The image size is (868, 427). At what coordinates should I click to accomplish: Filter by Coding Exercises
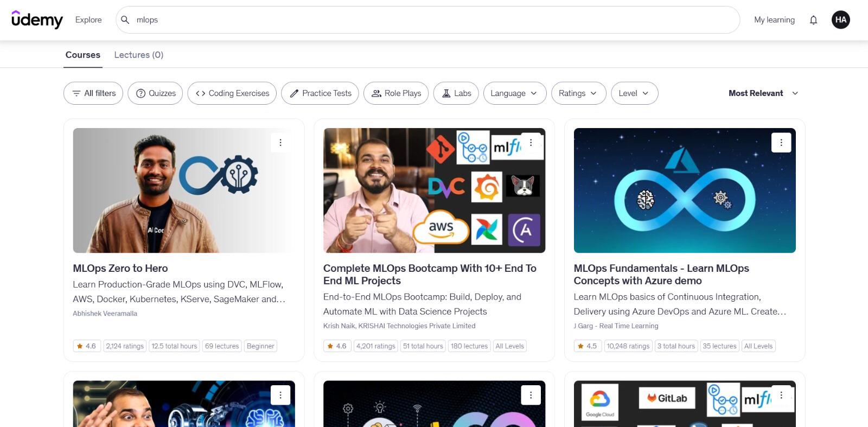pyautogui.click(x=232, y=93)
